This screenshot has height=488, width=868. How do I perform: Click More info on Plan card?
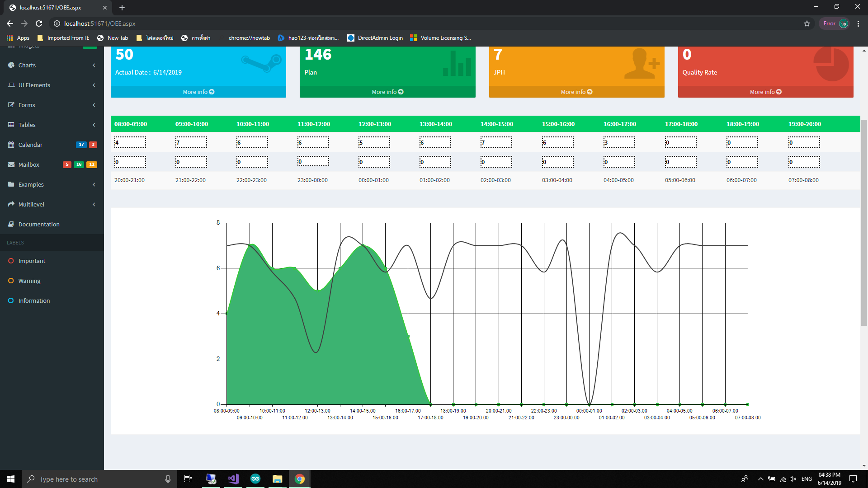(x=387, y=92)
